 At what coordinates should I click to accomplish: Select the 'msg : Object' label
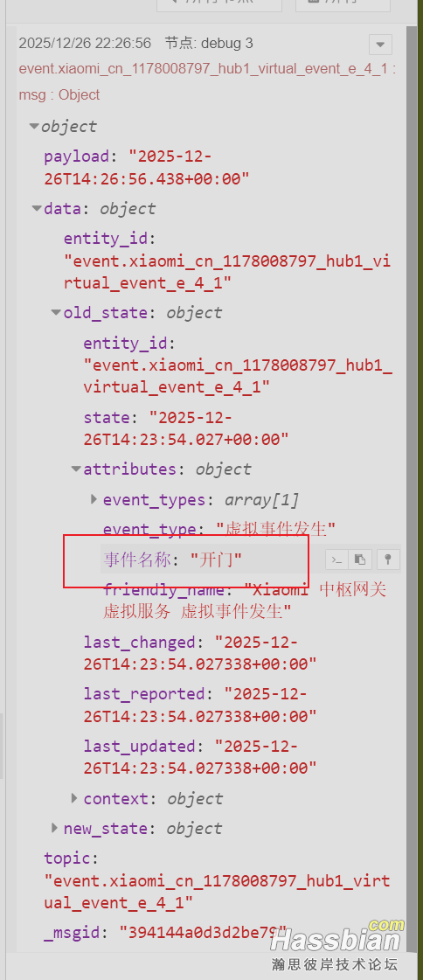click(59, 95)
